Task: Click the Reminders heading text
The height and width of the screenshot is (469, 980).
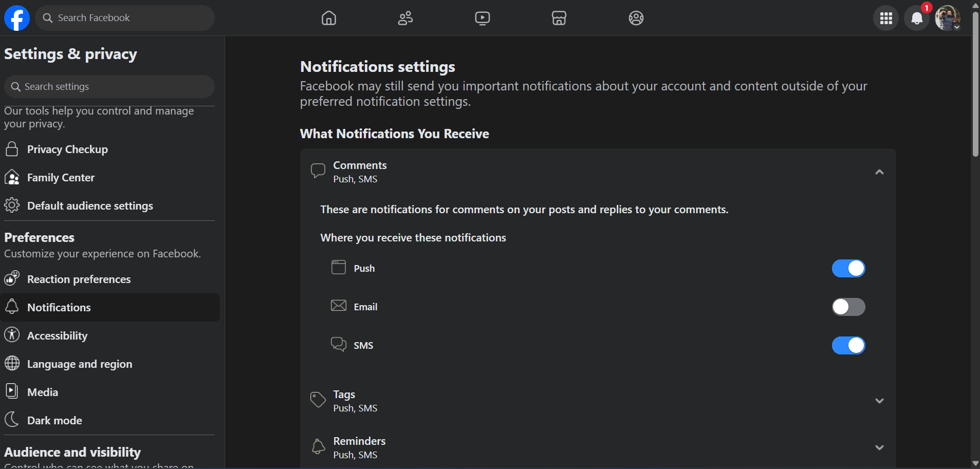Action: [x=359, y=441]
